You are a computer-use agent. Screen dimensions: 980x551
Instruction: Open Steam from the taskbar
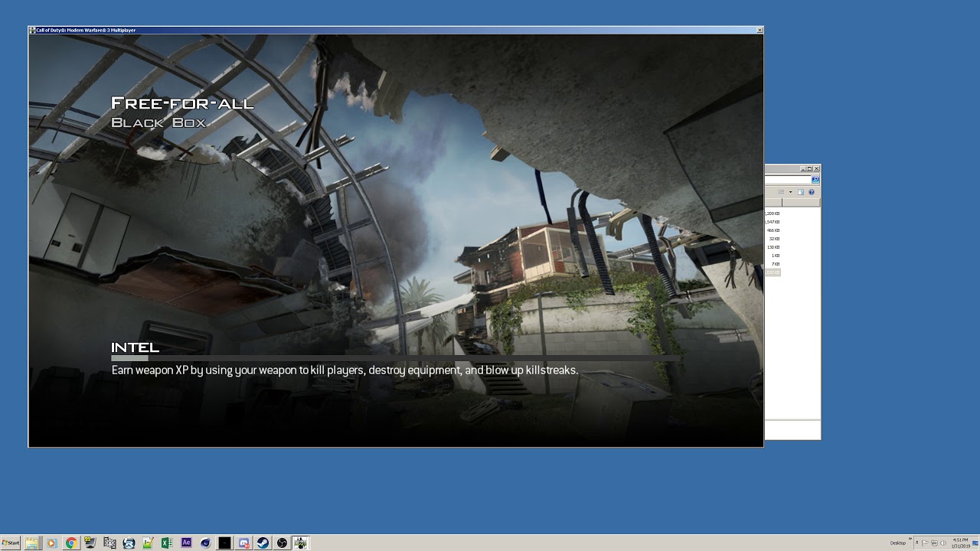coord(263,543)
